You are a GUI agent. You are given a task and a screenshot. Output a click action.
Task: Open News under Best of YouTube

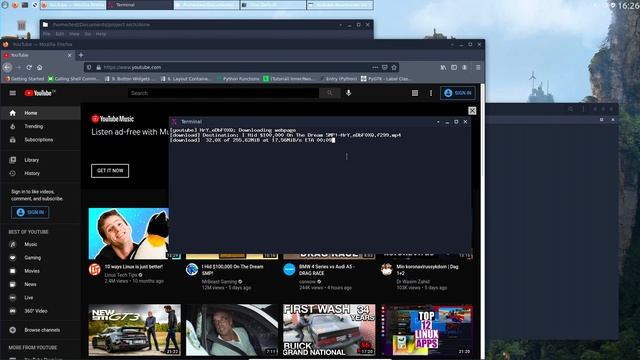(40, 284)
